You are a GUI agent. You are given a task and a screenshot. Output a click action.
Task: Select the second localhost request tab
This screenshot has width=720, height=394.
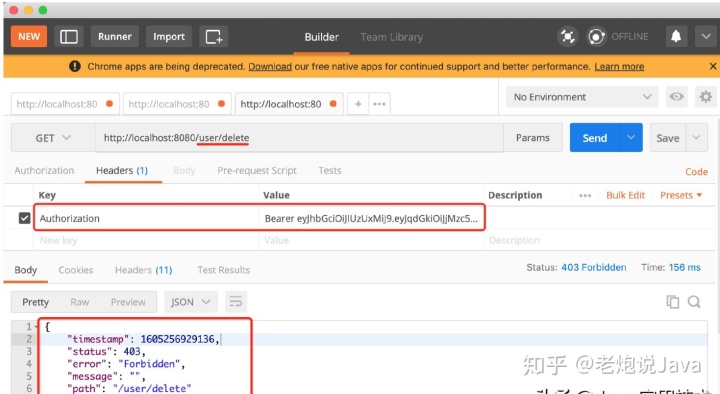[177, 104]
